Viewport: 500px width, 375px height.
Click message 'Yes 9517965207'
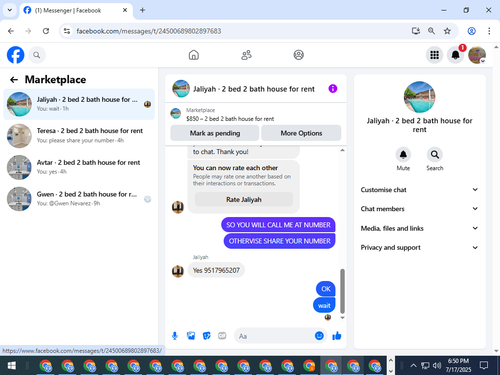click(x=216, y=270)
